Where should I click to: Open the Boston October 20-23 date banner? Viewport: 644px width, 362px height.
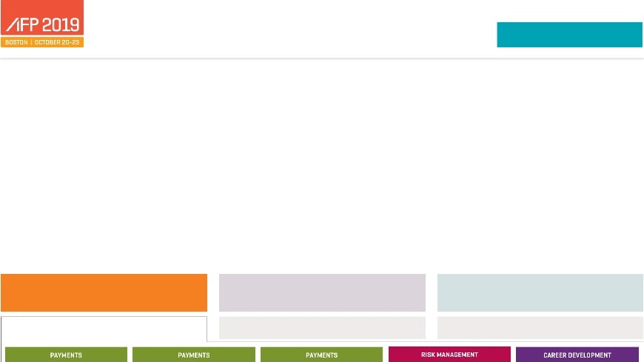click(42, 42)
